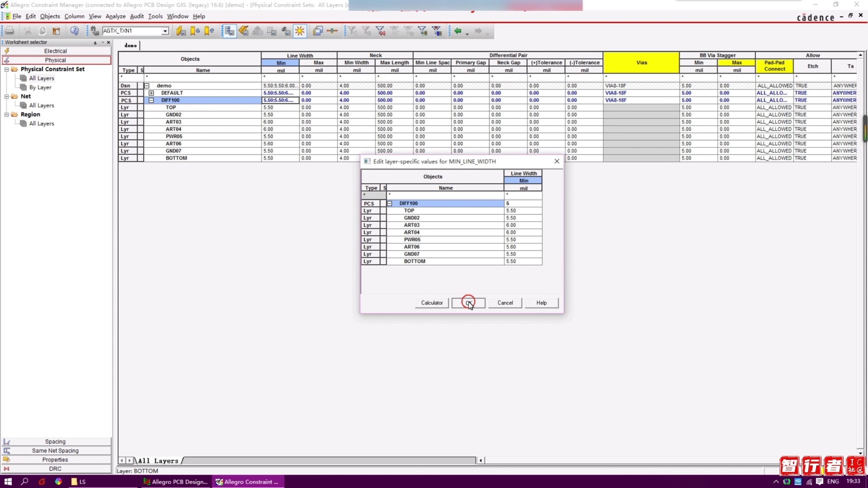Open the Tools menu
The width and height of the screenshot is (868, 488).
coord(155,16)
